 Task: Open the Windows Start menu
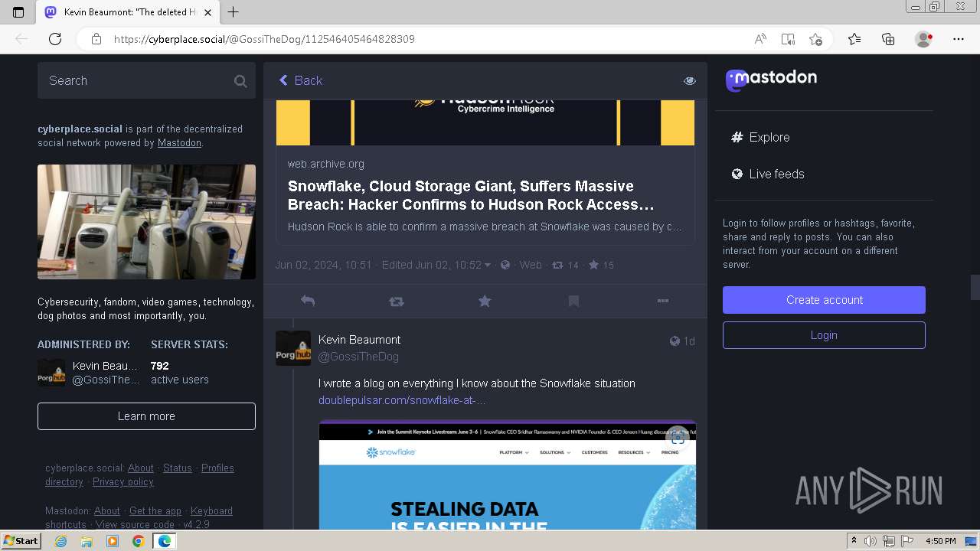21,540
